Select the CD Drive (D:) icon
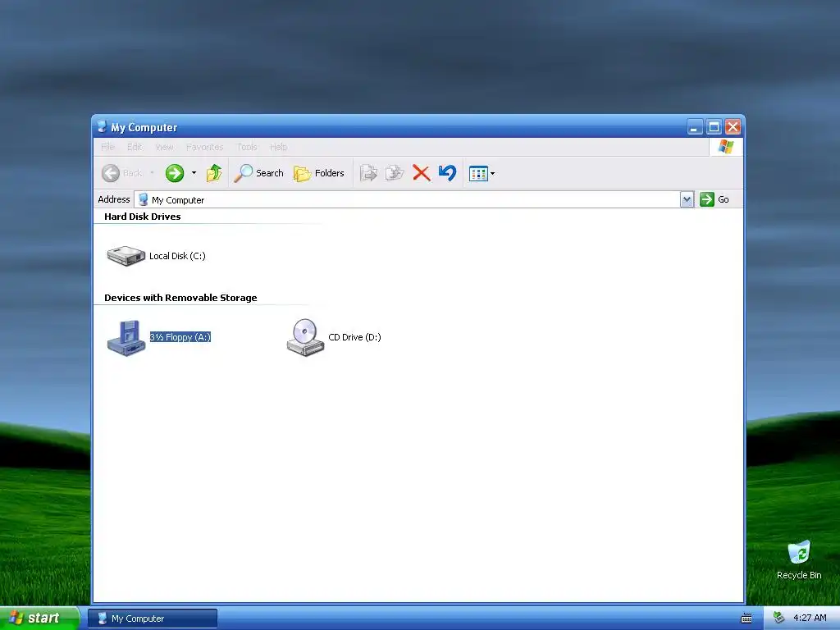The height and width of the screenshot is (630, 840). (x=305, y=337)
